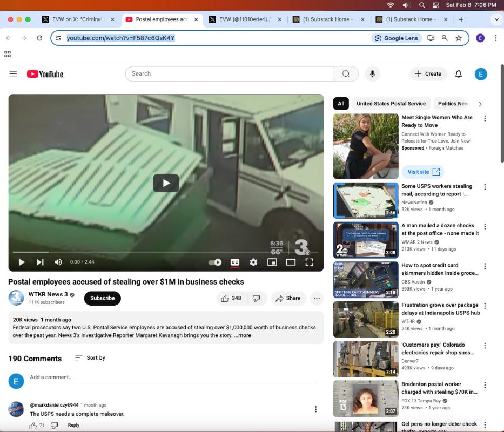Open the Wi-Fi menu bar icon
Viewport: 504px width, 432px height.
click(391, 5)
